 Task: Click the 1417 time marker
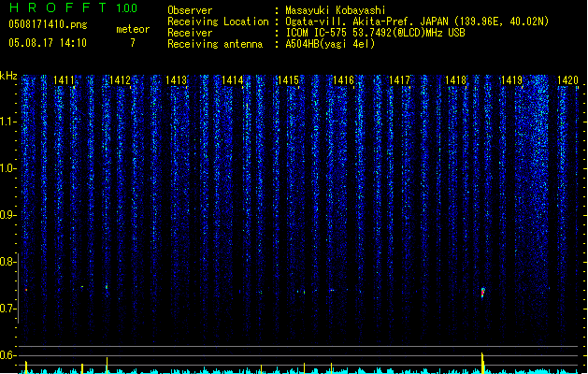coord(400,80)
